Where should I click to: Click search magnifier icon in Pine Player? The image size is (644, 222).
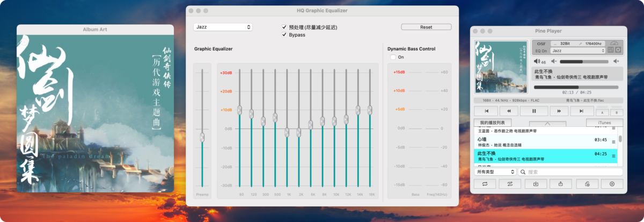pyautogui.click(x=523, y=172)
